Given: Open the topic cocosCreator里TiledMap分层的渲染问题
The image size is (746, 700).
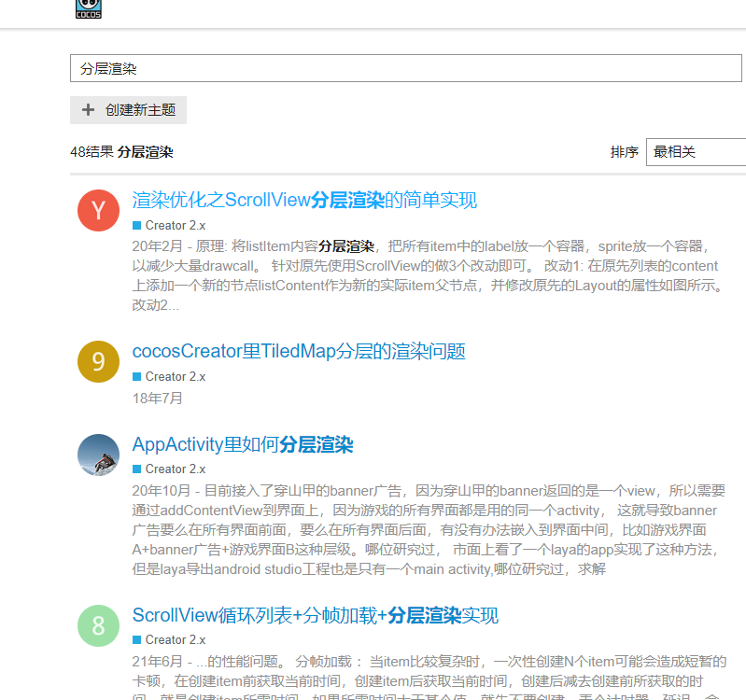Looking at the screenshot, I should pyautogui.click(x=299, y=352).
